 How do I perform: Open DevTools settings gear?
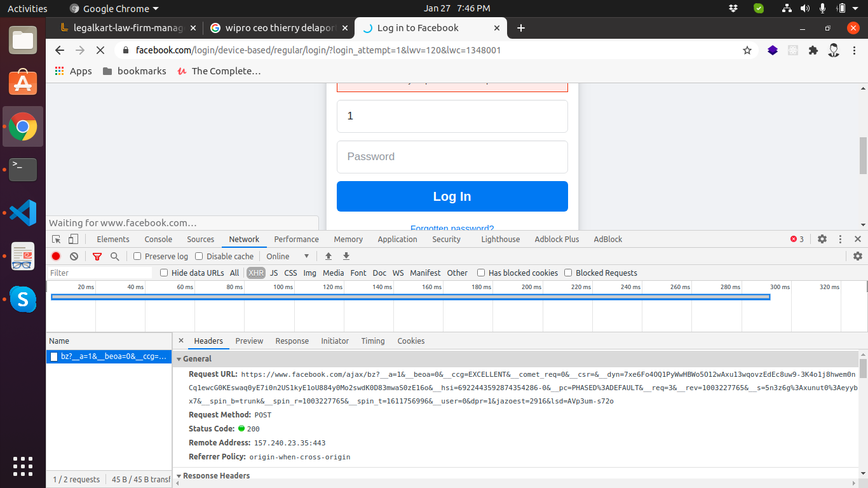(822, 239)
